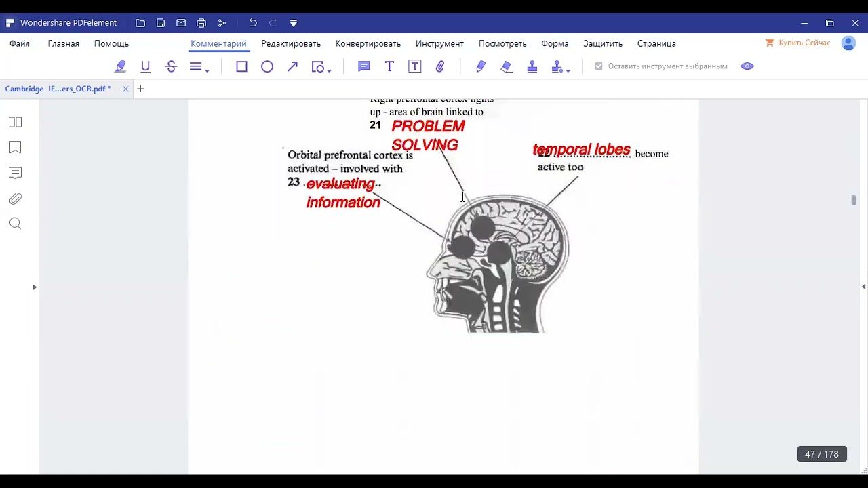Open the Thumbnails panel in sidebar
The image size is (868, 488).
point(15,122)
